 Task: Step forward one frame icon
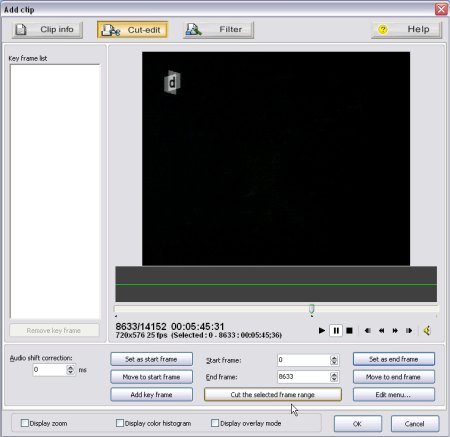[409, 330]
